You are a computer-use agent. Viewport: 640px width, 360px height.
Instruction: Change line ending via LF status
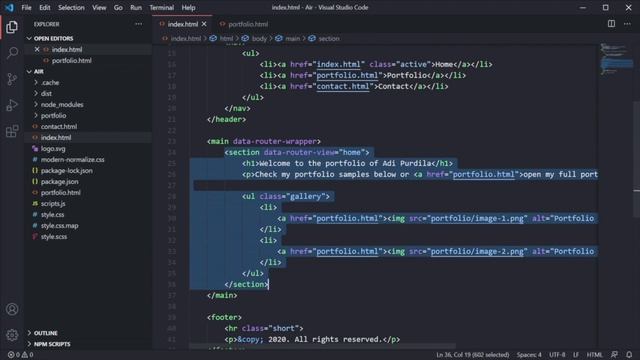click(576, 355)
